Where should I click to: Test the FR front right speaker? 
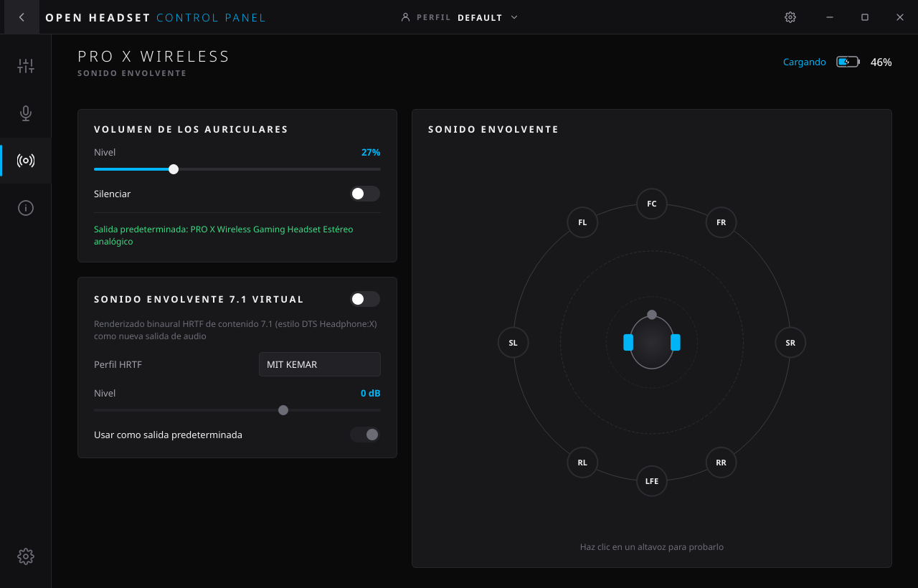721,222
